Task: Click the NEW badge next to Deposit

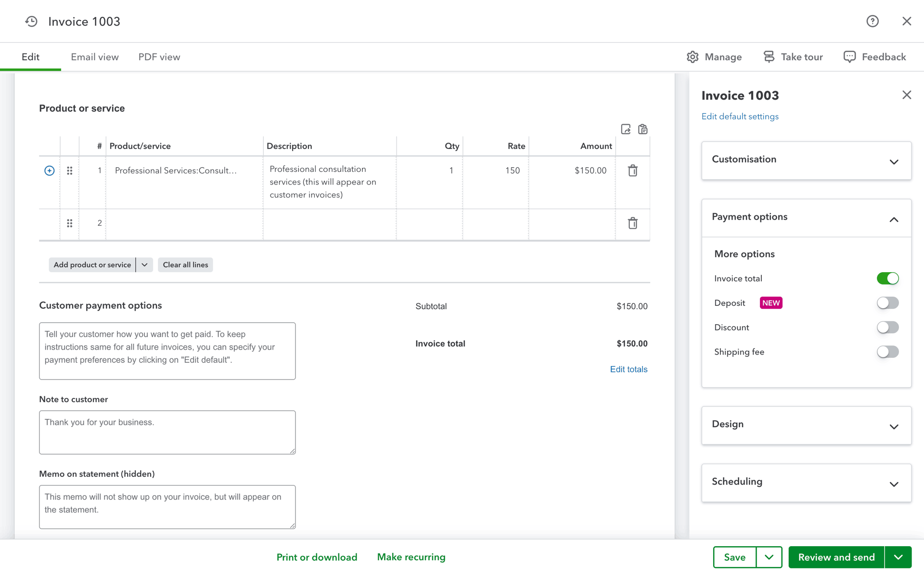Action: [771, 303]
